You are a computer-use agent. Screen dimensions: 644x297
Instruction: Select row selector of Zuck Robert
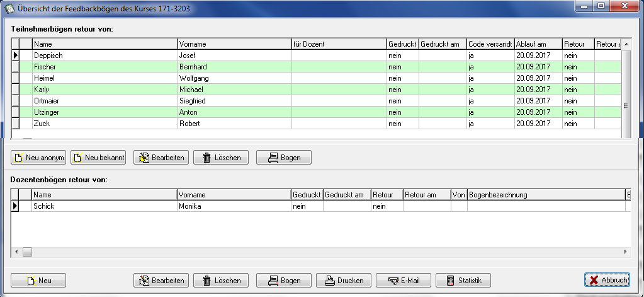(16, 124)
